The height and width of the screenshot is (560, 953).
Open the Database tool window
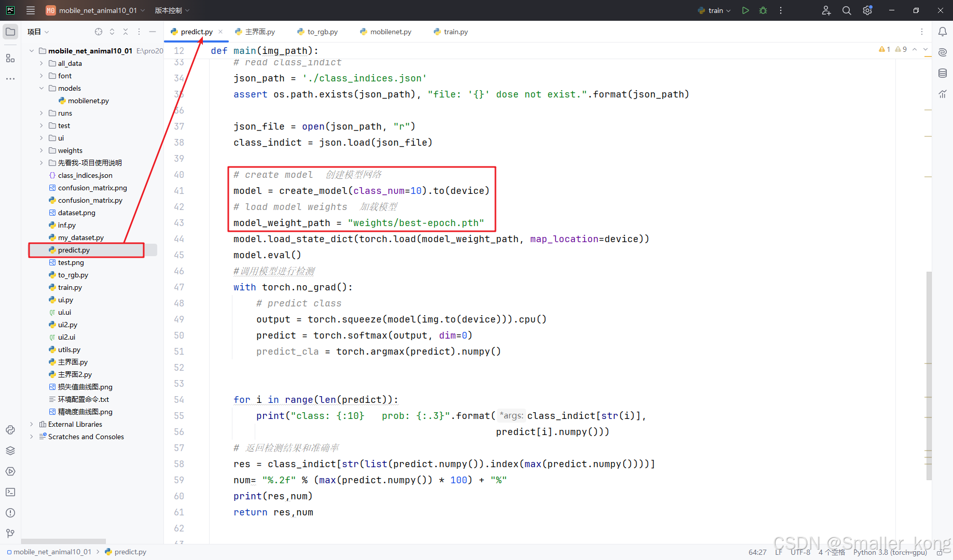tap(943, 73)
